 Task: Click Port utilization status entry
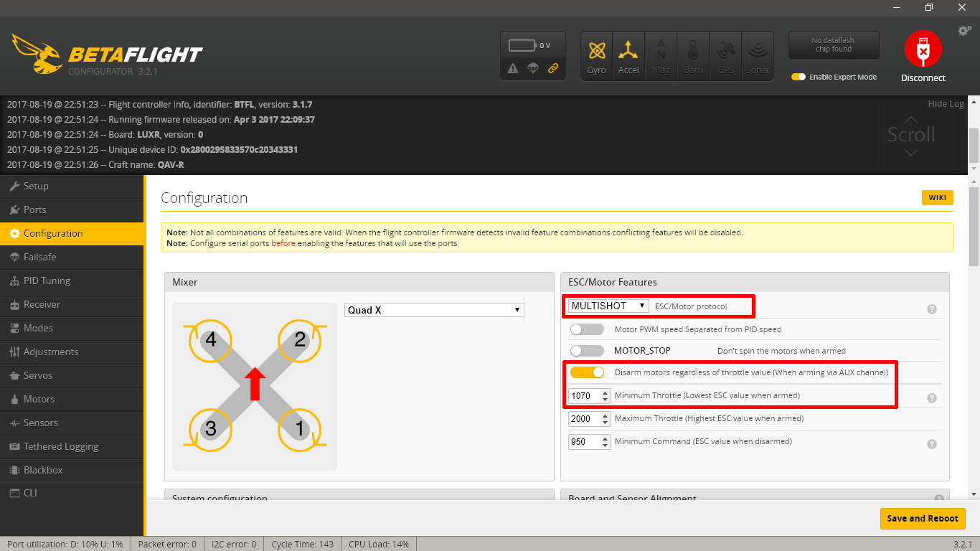coord(65,544)
